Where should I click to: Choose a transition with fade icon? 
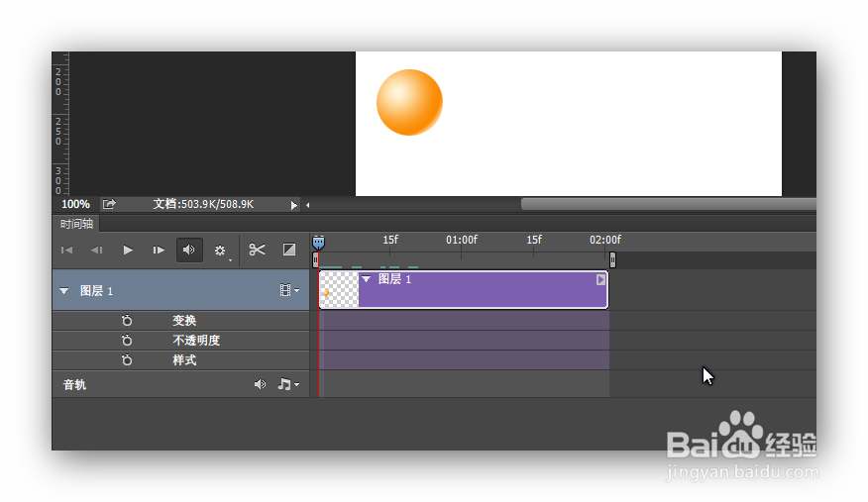point(289,250)
